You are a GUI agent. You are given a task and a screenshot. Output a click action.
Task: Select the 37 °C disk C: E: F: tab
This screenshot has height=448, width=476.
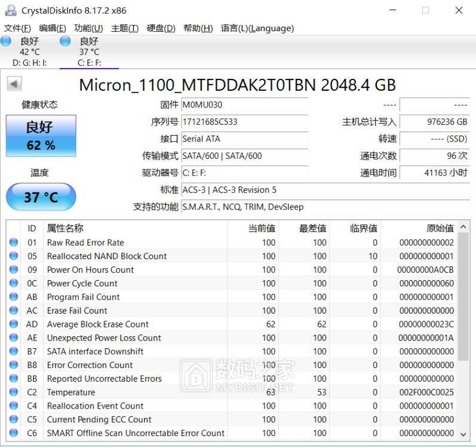(89, 51)
